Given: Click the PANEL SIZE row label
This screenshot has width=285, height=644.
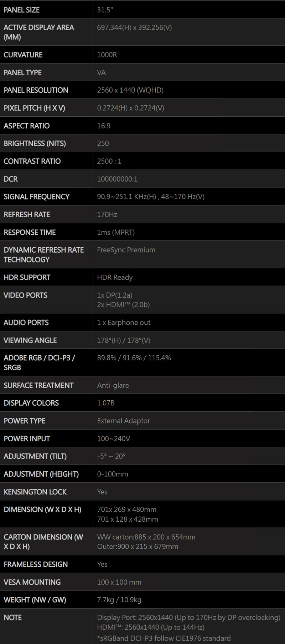Looking at the screenshot, I should point(22,10).
